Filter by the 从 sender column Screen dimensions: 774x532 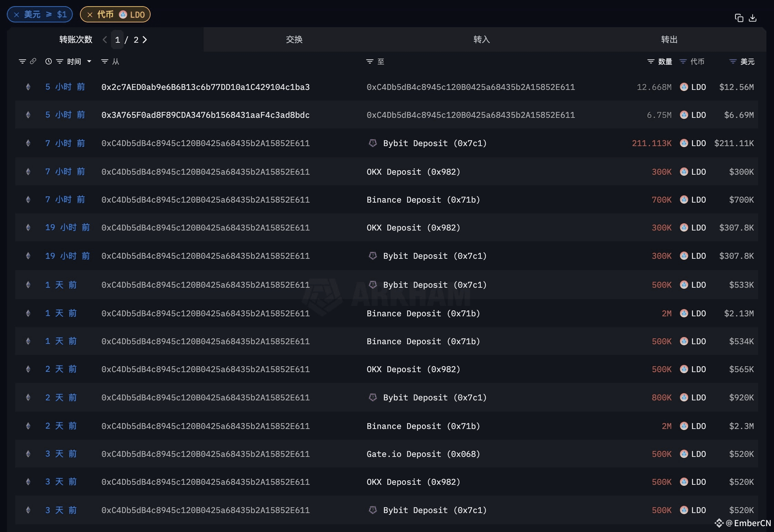(105, 61)
